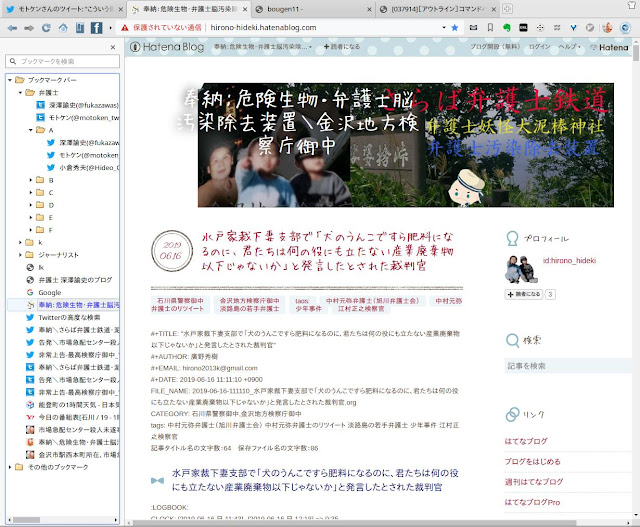Screen dimensions: 640x527
Task: Open the 2019 06.16 date circle
Action: click(171, 250)
